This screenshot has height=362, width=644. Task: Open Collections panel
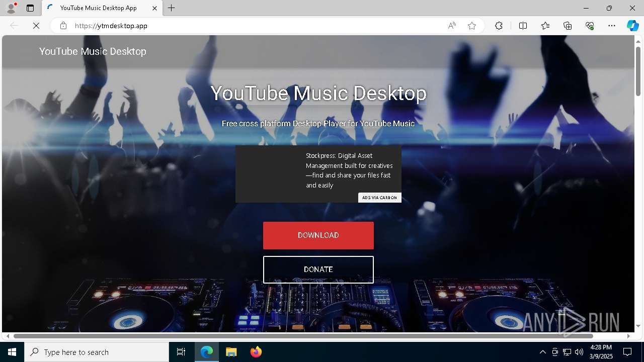click(x=568, y=26)
